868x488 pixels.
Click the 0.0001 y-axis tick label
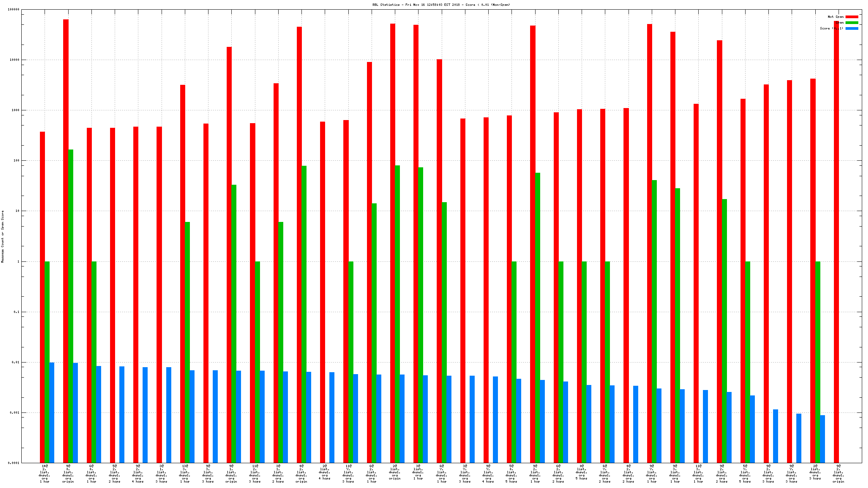tap(14, 463)
